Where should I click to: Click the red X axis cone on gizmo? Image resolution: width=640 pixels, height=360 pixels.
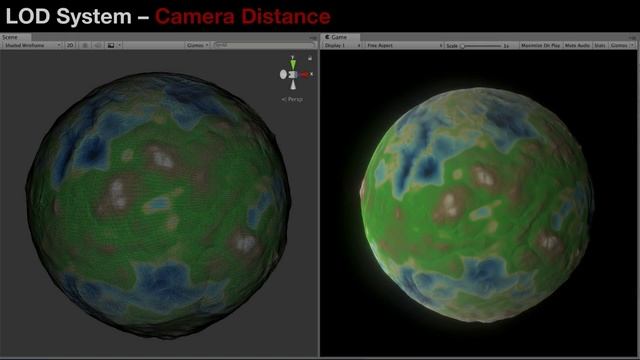pos(305,74)
